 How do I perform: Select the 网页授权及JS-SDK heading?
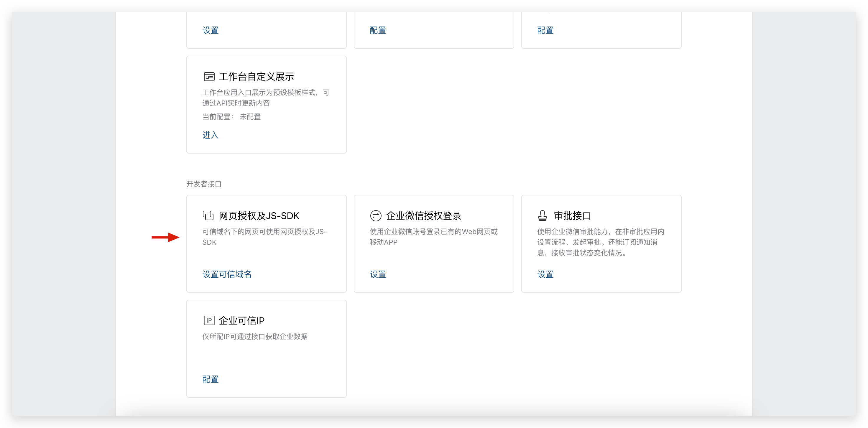(259, 216)
